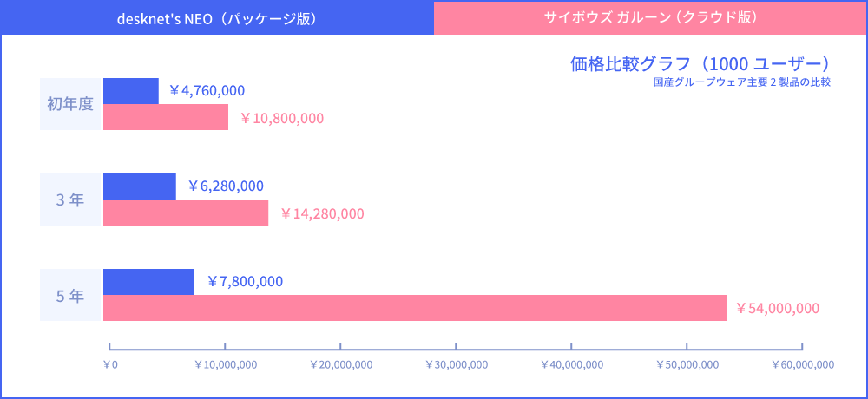This screenshot has height=399, width=868.
Task: Click the 3年 row label
Action: (x=70, y=199)
